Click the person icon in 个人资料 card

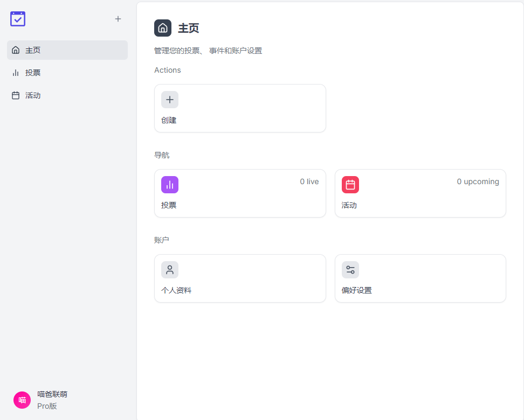(x=170, y=270)
